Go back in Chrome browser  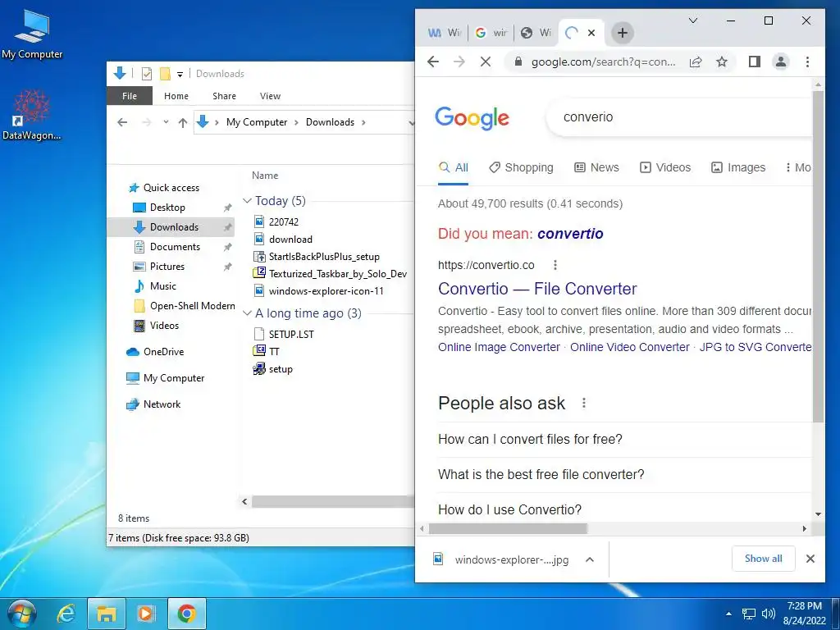(x=433, y=62)
